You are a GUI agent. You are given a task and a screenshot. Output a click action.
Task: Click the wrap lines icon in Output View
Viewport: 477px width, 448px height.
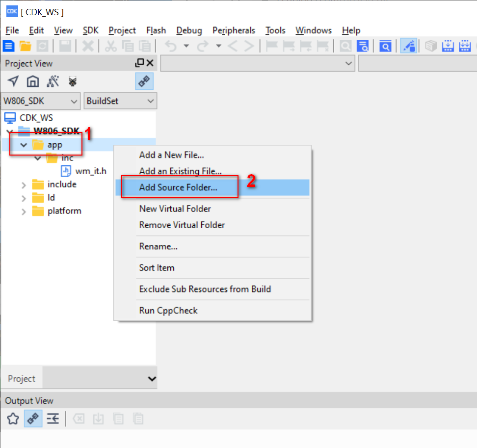(53, 419)
